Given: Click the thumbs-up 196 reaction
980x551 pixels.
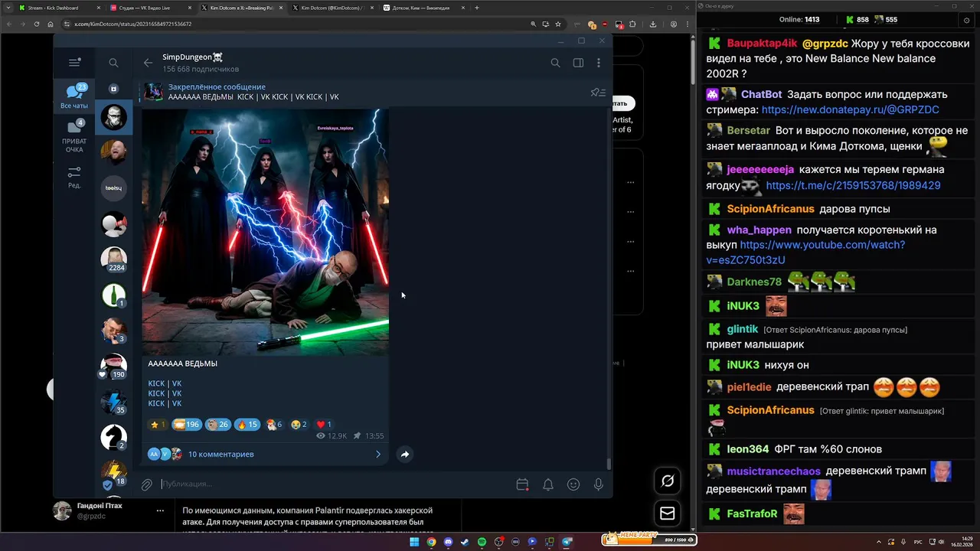Looking at the screenshot, I should [x=186, y=424].
